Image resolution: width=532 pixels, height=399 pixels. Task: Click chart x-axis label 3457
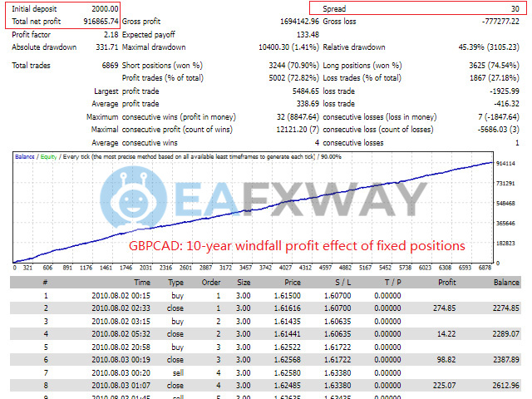(x=245, y=268)
